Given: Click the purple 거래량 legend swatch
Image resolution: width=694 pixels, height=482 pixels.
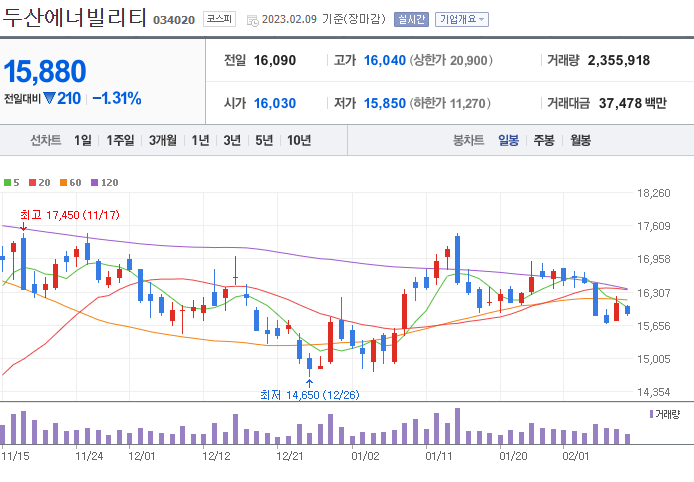Looking at the screenshot, I should 651,414.
